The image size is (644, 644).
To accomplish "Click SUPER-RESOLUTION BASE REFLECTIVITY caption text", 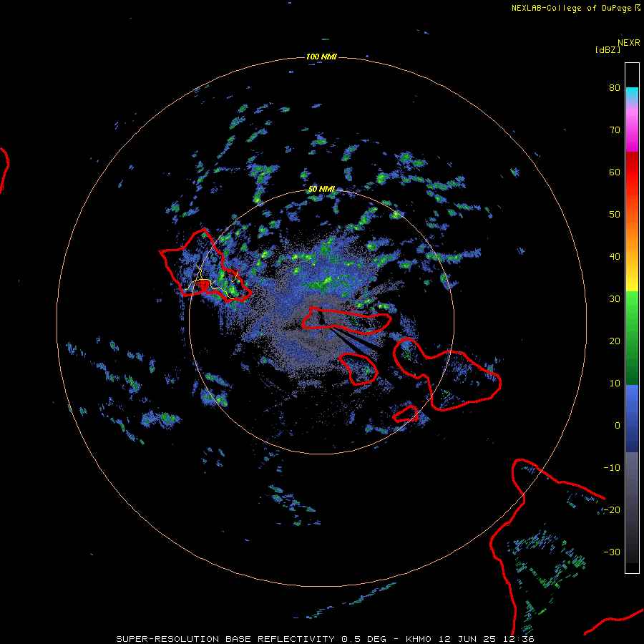I will pos(225,639).
